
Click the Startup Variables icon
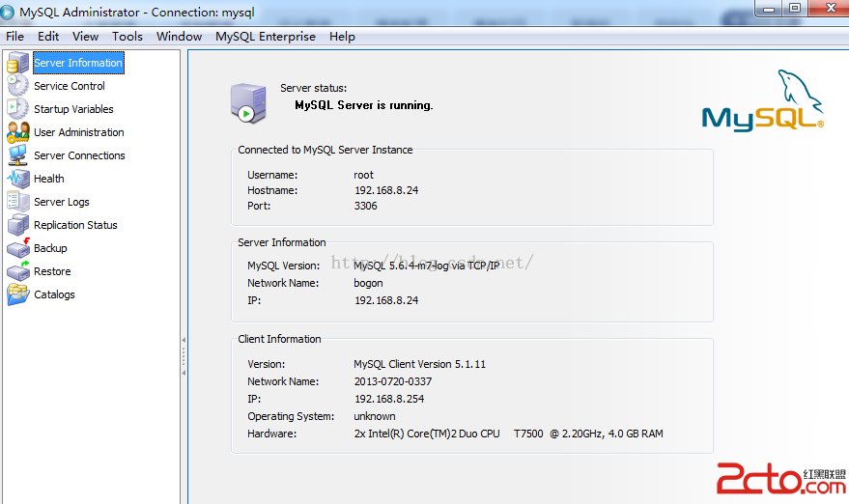click(17, 109)
